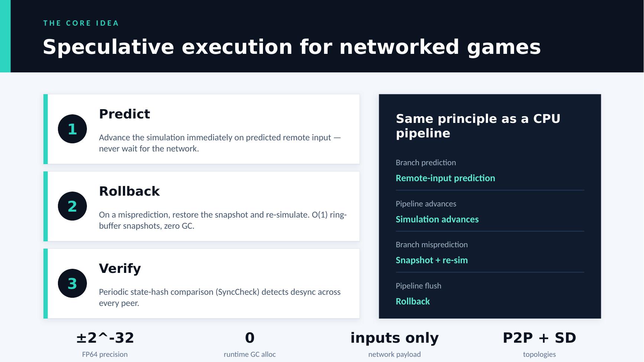Click the '0' runtime GC alloc statistic

tap(250, 338)
